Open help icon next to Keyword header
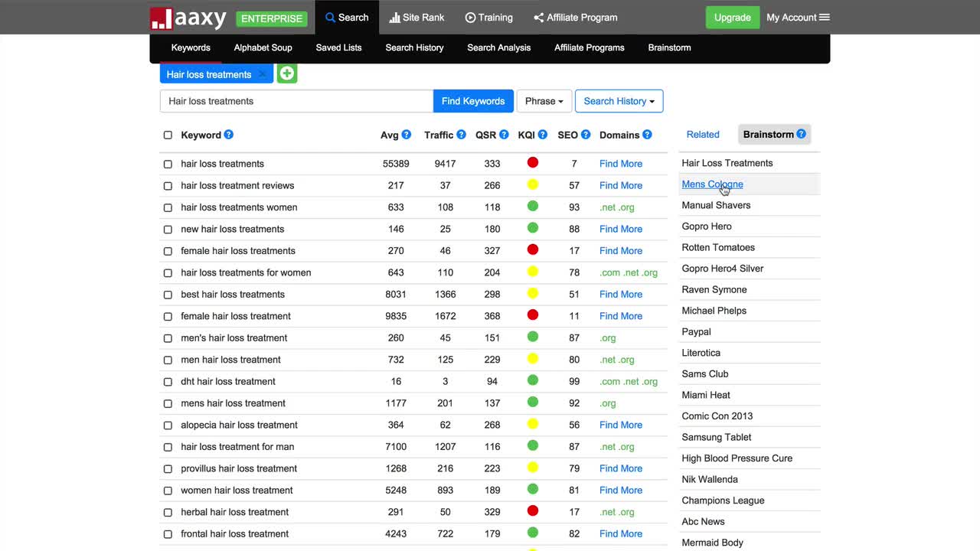The image size is (980, 551). pyautogui.click(x=229, y=135)
